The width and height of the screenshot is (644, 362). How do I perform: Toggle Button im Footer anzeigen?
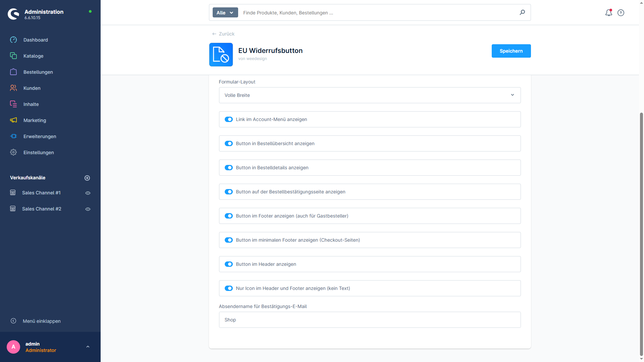coord(229,216)
